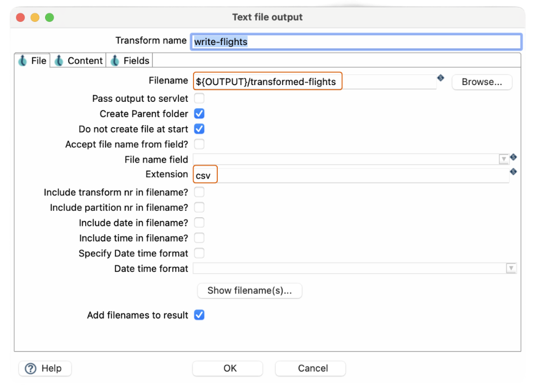The height and width of the screenshot is (392, 539).
Task: Open the File name field dropdown arrow
Action: click(x=504, y=159)
